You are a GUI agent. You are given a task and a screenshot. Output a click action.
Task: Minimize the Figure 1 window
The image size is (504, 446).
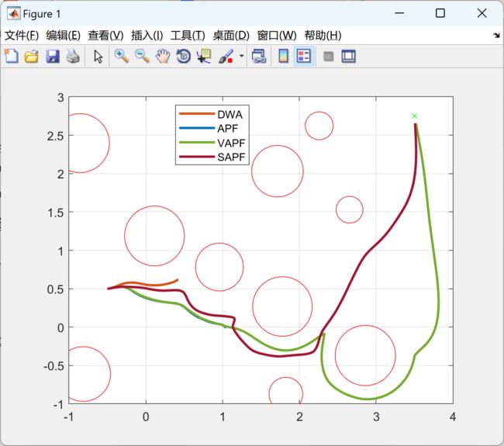[x=399, y=13]
